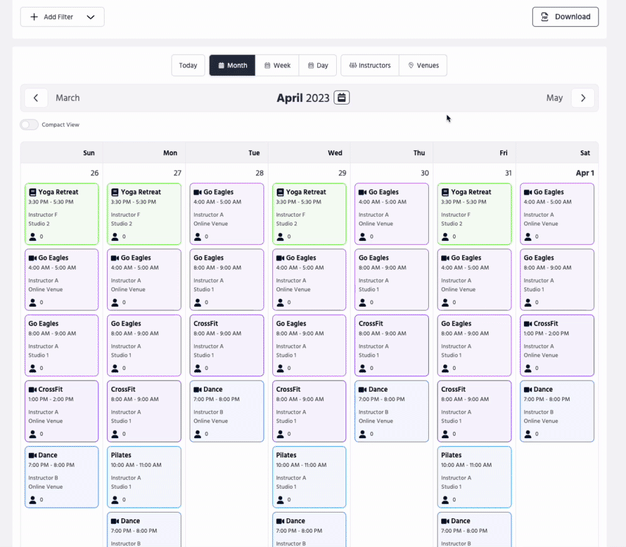Click the video icon on Sunday CrossFit event

point(33,390)
